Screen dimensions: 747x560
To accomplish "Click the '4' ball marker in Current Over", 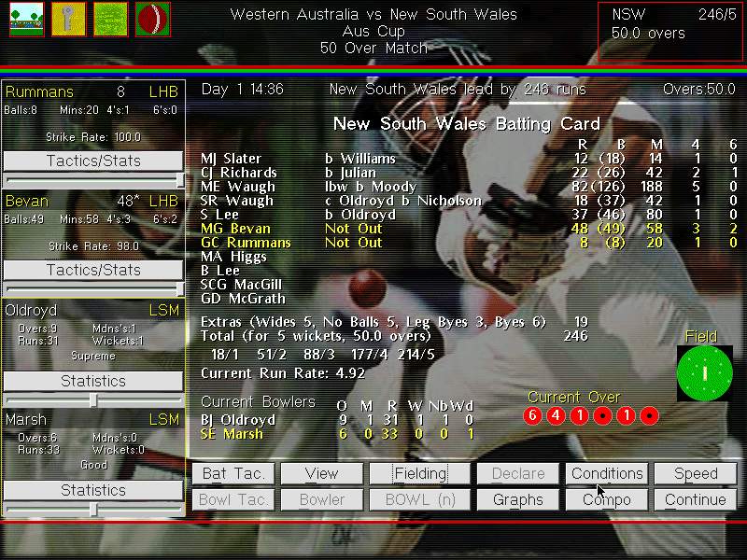I will (x=557, y=415).
